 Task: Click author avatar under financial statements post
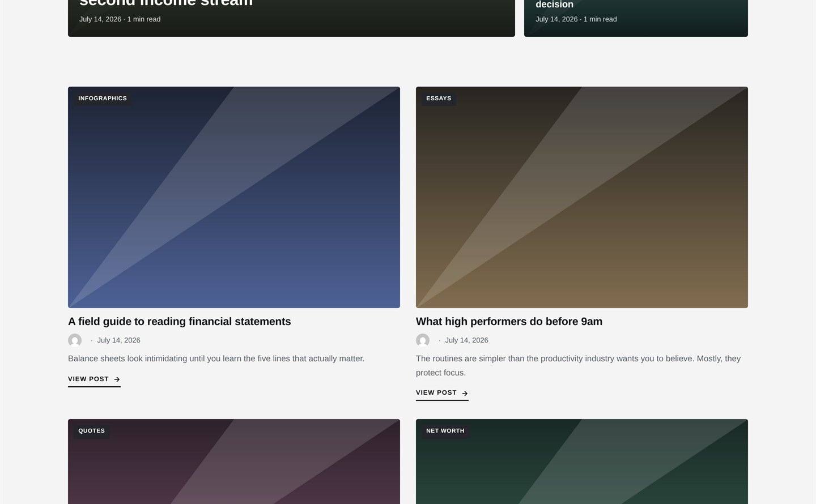(75, 340)
